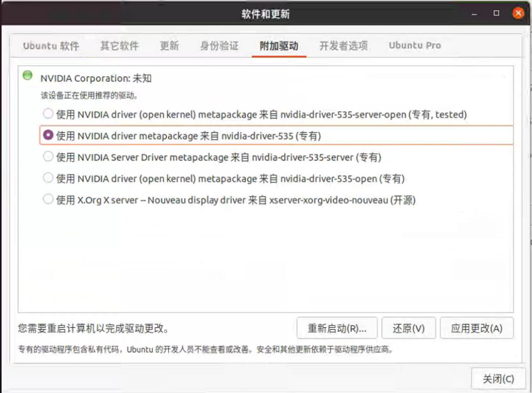Switch to the open-source Nouveau display driver
Viewport: 532px width, 393px height.
(48, 200)
